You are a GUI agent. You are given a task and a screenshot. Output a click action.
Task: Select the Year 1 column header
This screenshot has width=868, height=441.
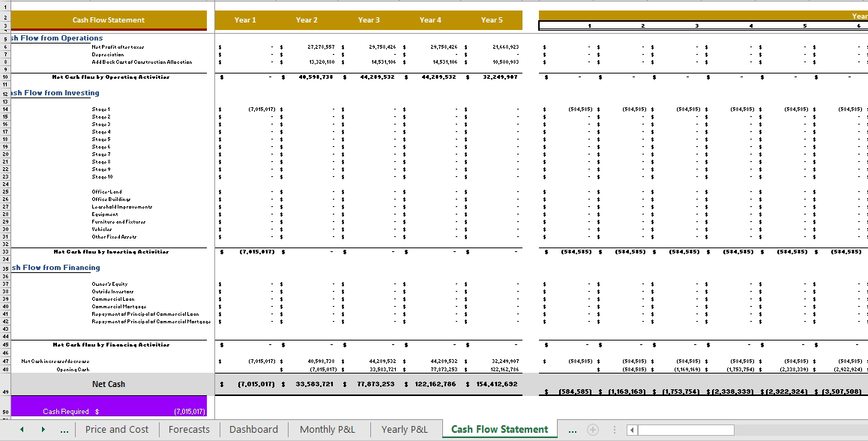245,20
